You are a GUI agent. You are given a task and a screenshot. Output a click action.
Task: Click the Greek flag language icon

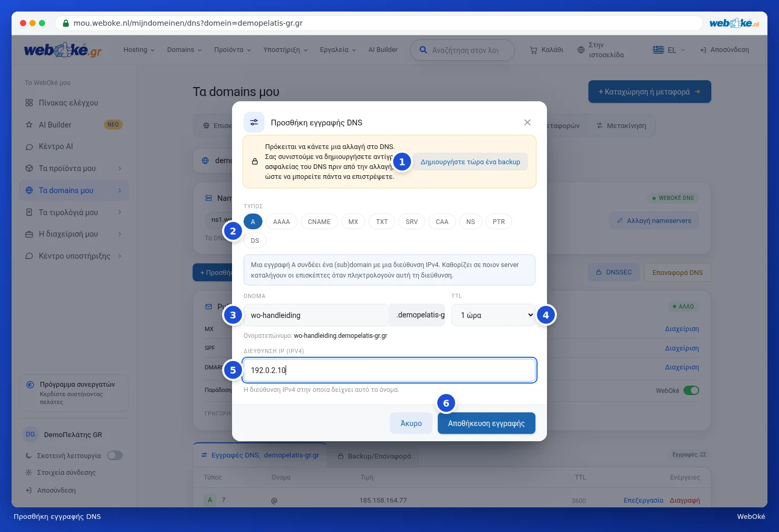(658, 50)
